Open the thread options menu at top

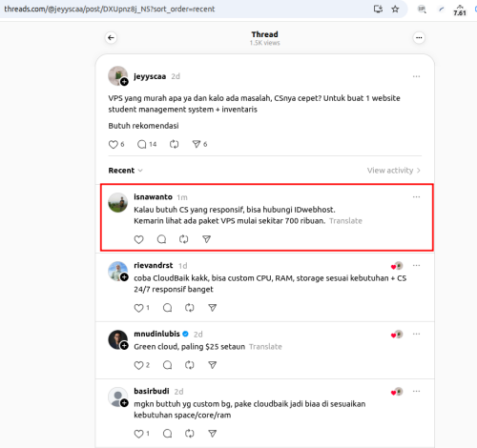(x=419, y=38)
